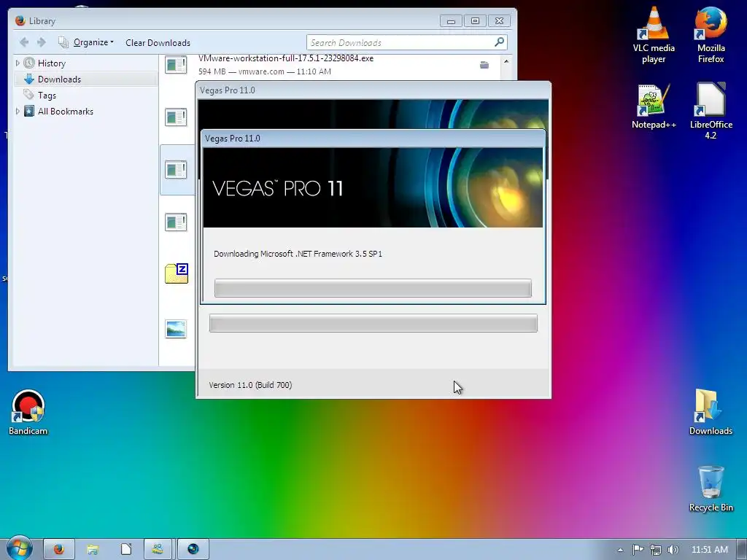The height and width of the screenshot is (560, 747).
Task: Focus the Search Downloads field
Action: click(407, 42)
